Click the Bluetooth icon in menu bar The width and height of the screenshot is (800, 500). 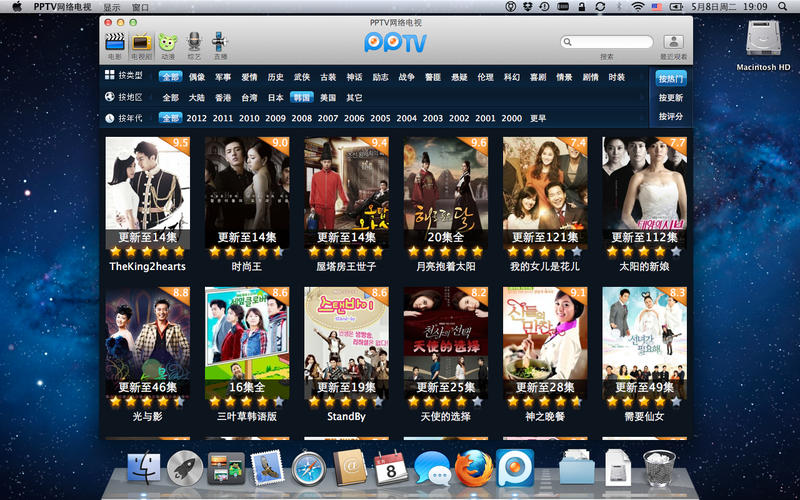[x=620, y=7]
